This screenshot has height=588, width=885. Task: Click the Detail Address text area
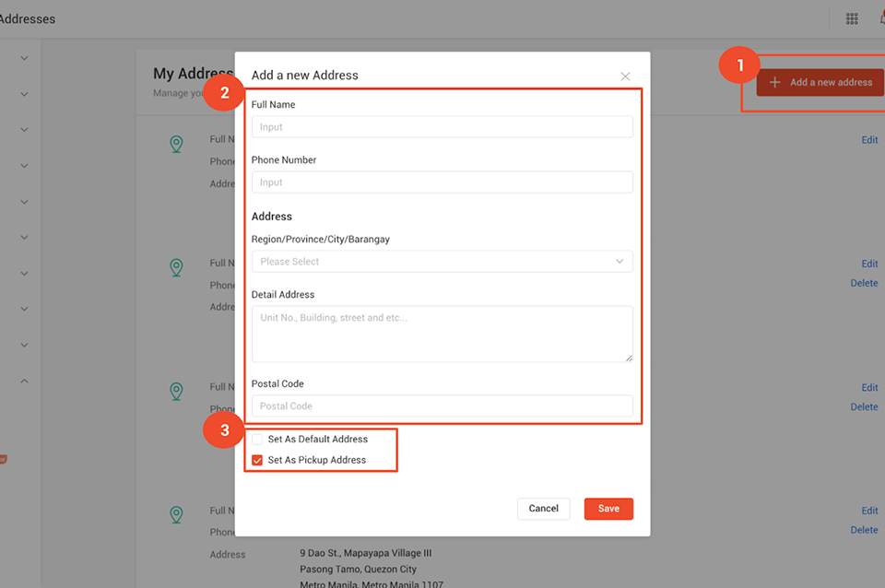coord(441,334)
